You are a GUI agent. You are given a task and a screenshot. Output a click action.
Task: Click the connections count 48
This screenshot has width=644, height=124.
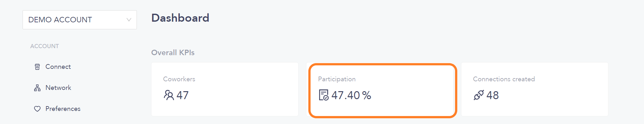coord(493,95)
